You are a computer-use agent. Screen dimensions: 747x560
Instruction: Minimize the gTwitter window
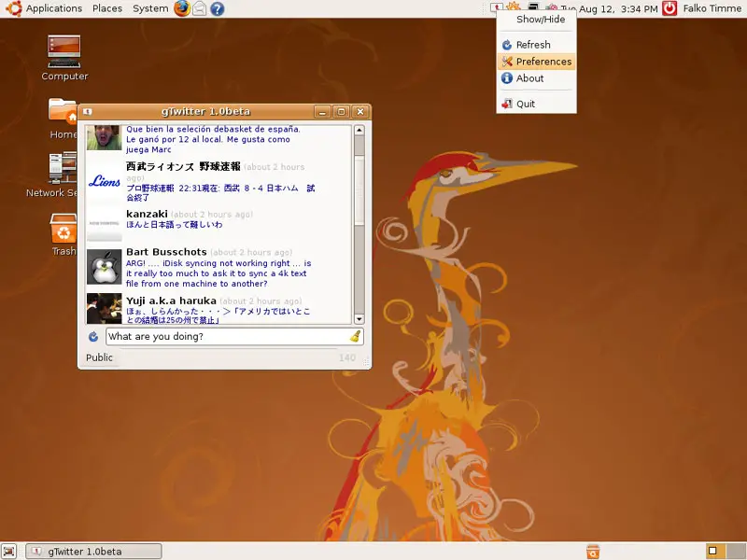point(322,112)
